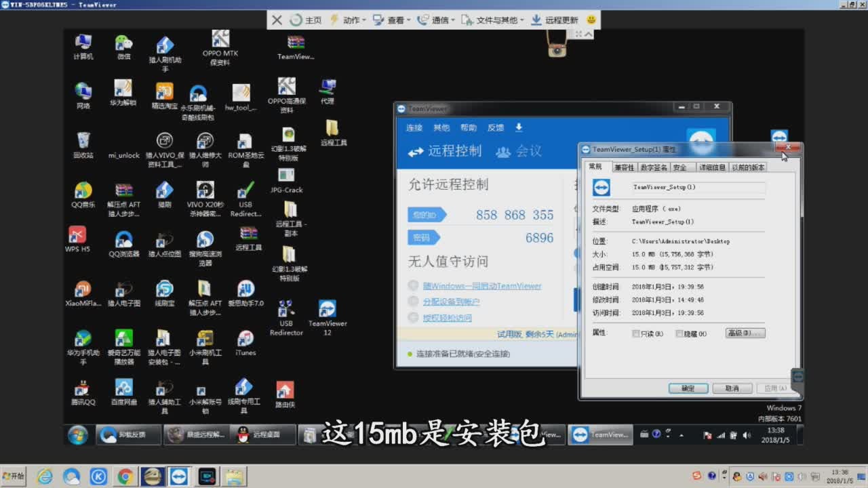Image resolution: width=868 pixels, height=488 pixels.
Task: Click the download arrow icon in TeamViewer menu bar
Action: (519, 127)
